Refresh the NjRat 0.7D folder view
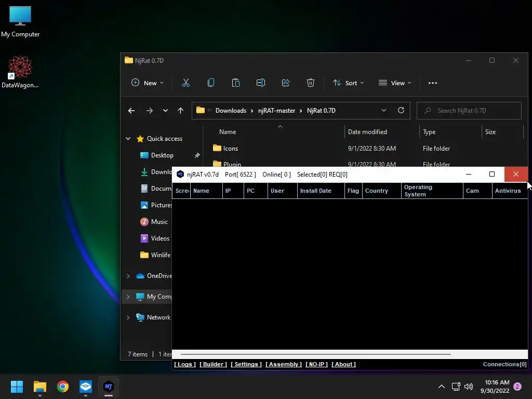532x399 pixels. coord(401,110)
